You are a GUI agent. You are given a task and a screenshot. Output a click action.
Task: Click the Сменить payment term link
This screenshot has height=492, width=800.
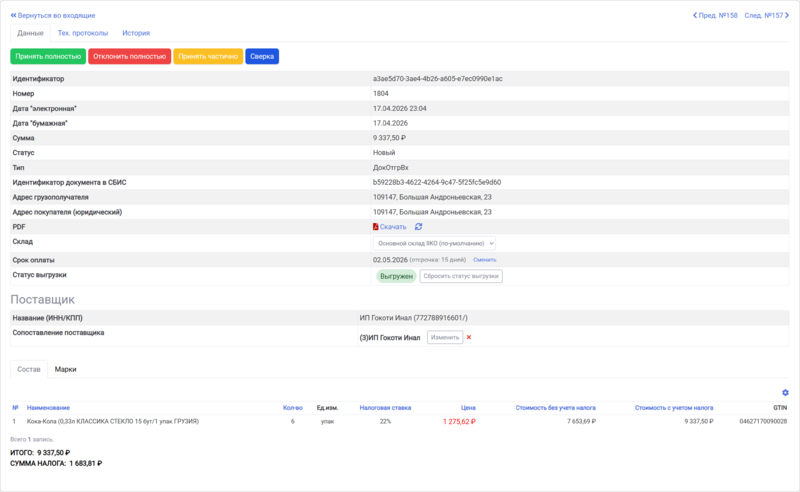[485, 260]
